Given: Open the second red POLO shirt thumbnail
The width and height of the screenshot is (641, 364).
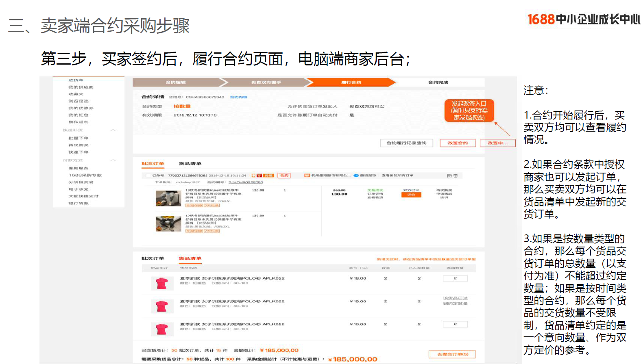Looking at the screenshot, I should 162,306.
